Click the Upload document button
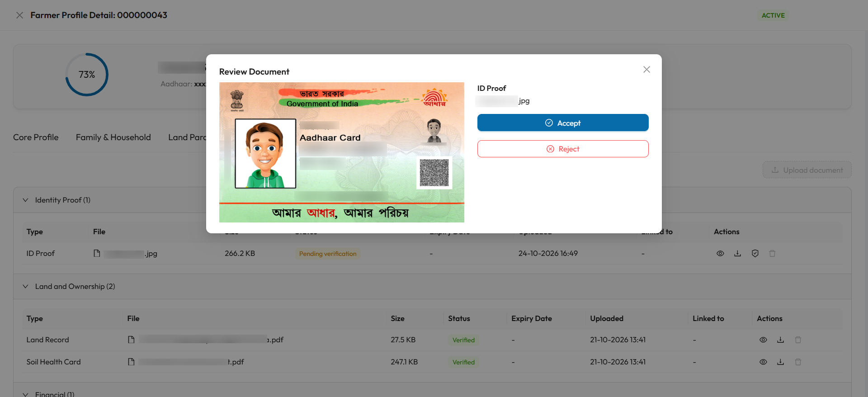 (807, 170)
